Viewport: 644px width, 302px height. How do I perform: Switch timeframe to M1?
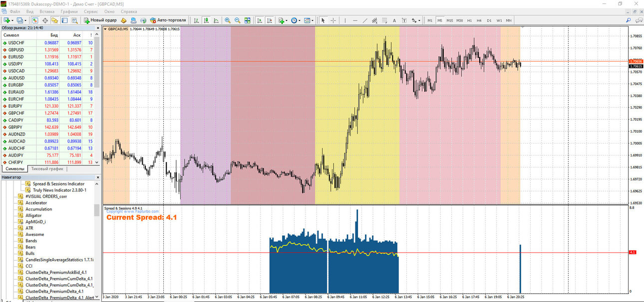[430, 20]
